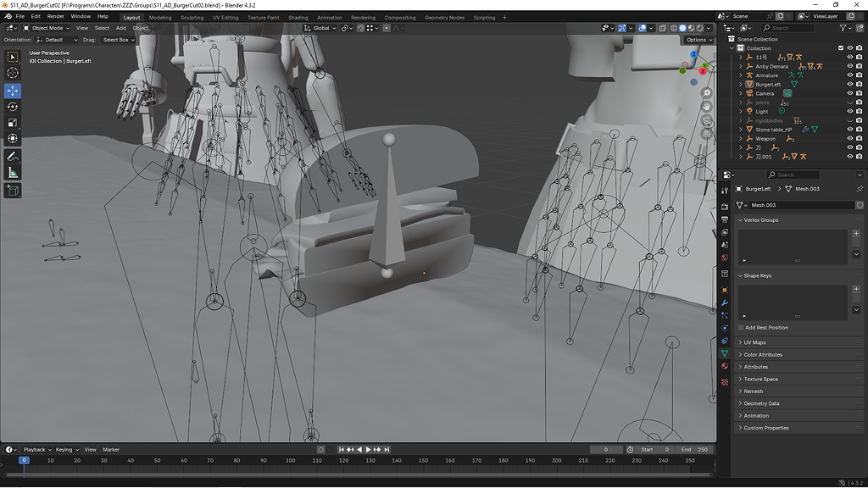
Task: Switch to Modeling workspace tab
Action: [160, 17]
